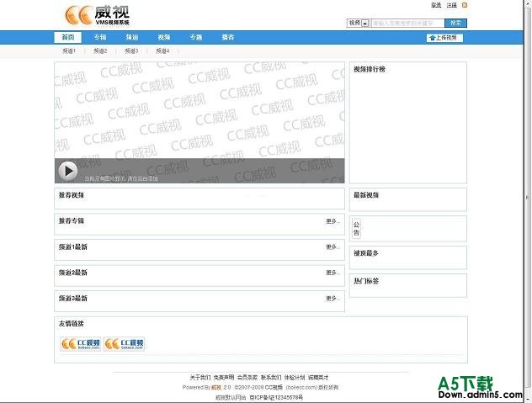Click the 频道3最新 section heading
The image size is (532, 403).
click(73, 298)
